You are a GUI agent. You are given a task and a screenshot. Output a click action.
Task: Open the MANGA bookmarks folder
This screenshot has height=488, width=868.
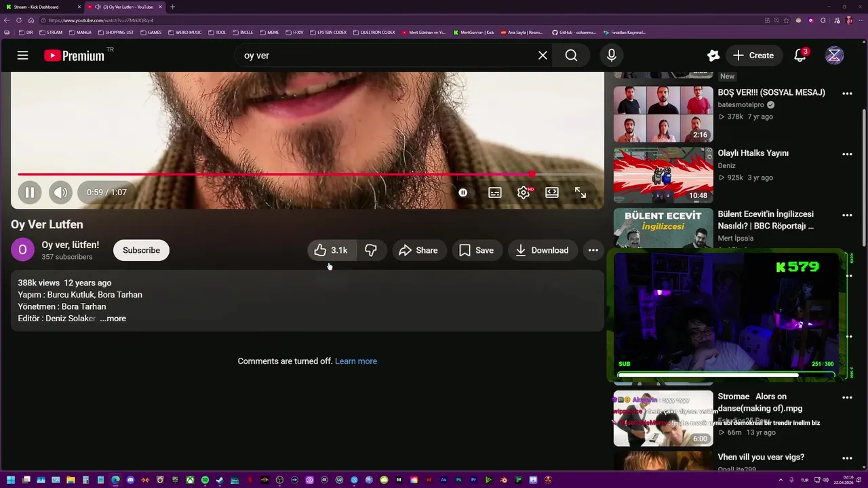click(80, 33)
